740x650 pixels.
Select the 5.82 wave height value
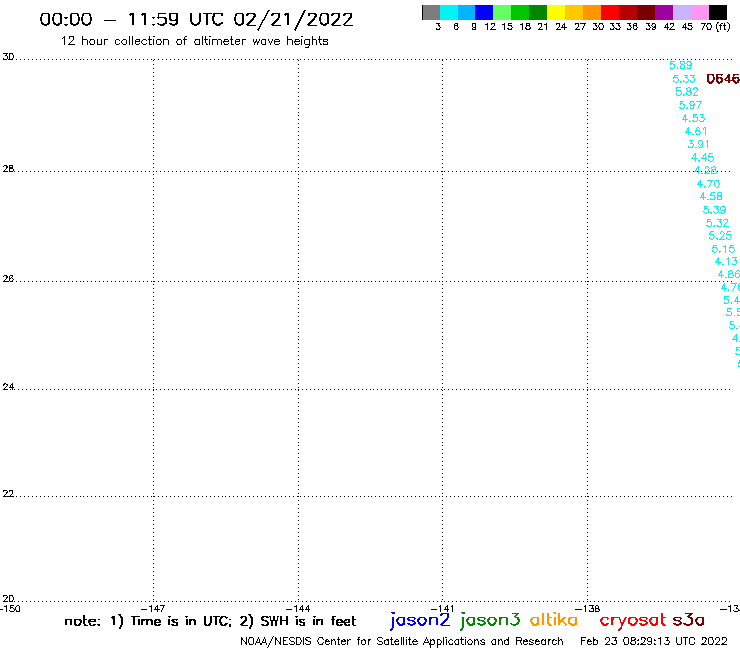[x=687, y=92]
